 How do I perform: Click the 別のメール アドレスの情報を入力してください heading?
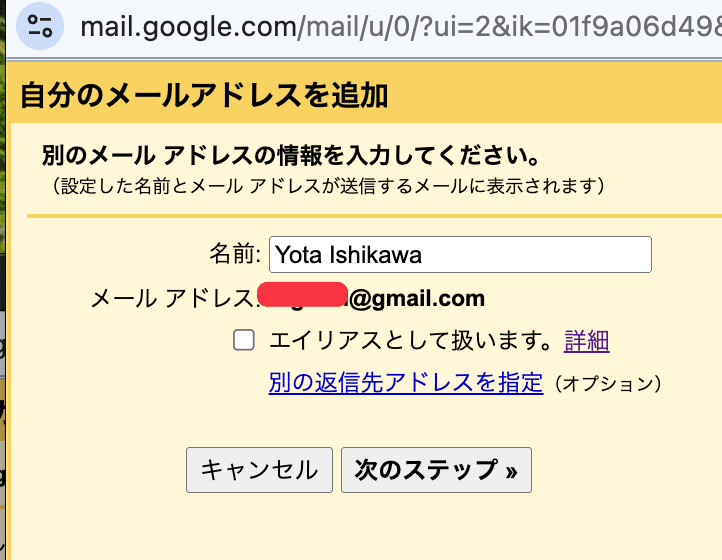(x=291, y=157)
